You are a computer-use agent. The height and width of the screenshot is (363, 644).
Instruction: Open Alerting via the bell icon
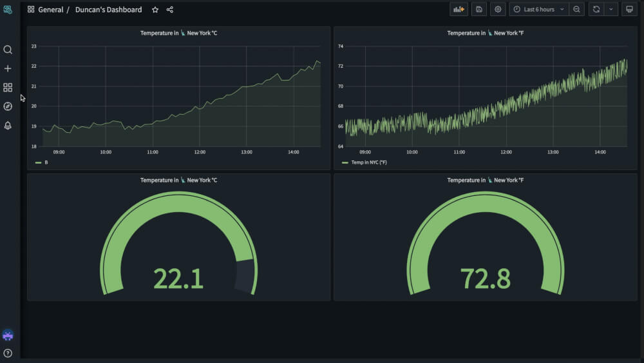[x=8, y=125]
